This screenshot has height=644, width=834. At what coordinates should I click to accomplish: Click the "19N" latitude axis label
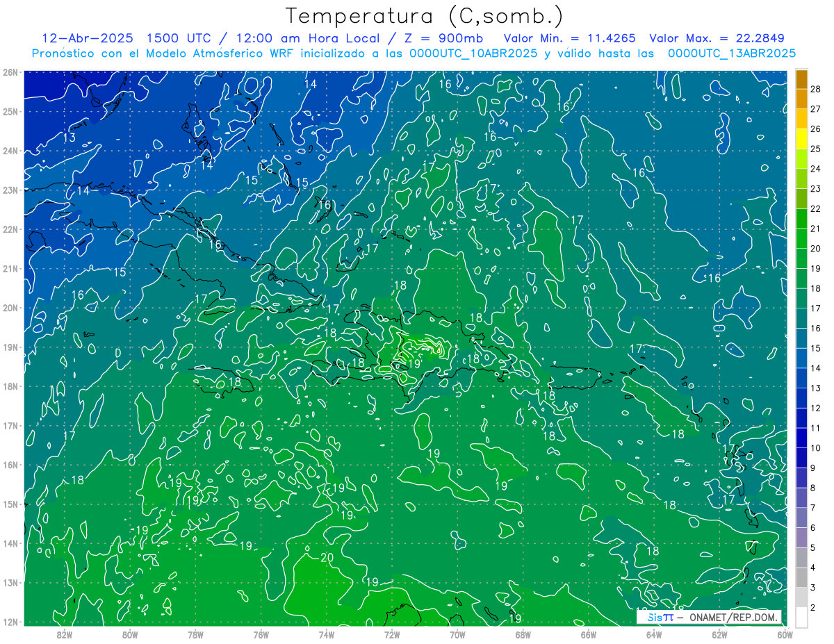coord(10,347)
